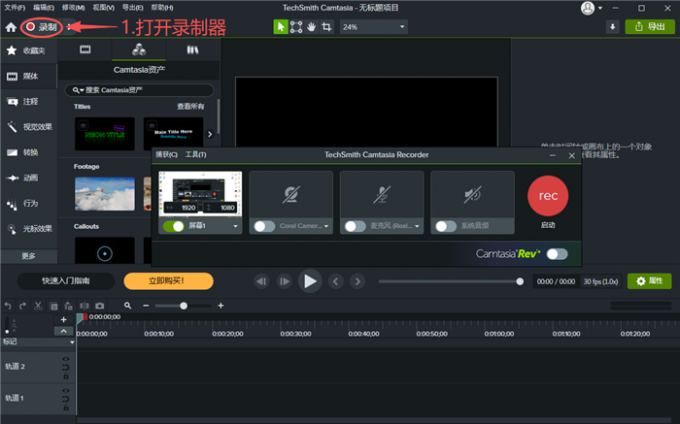Choose the crop tool in canvas toolbar

pyautogui.click(x=327, y=27)
